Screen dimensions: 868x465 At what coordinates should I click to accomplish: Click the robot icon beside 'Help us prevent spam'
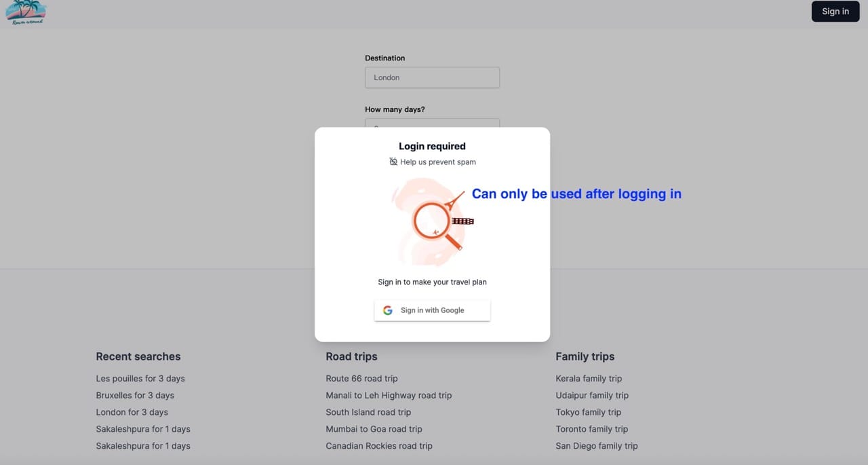[393, 162]
